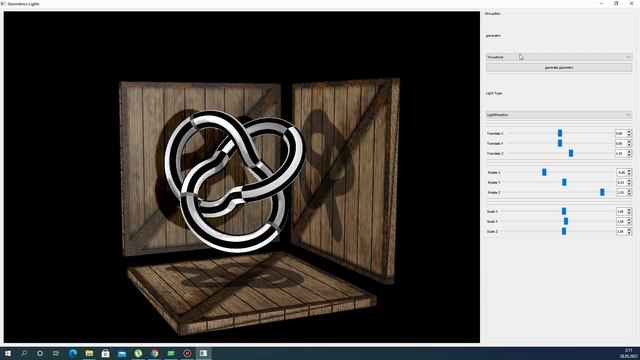
Task: Click the system clock in the taskbar
Action: click(x=629, y=353)
